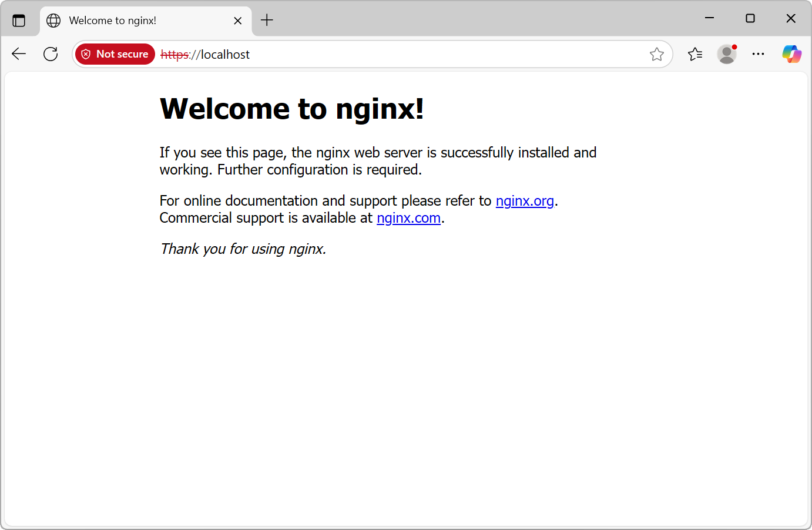The width and height of the screenshot is (812, 530).
Task: Open the user profile avatar
Action: (727, 54)
